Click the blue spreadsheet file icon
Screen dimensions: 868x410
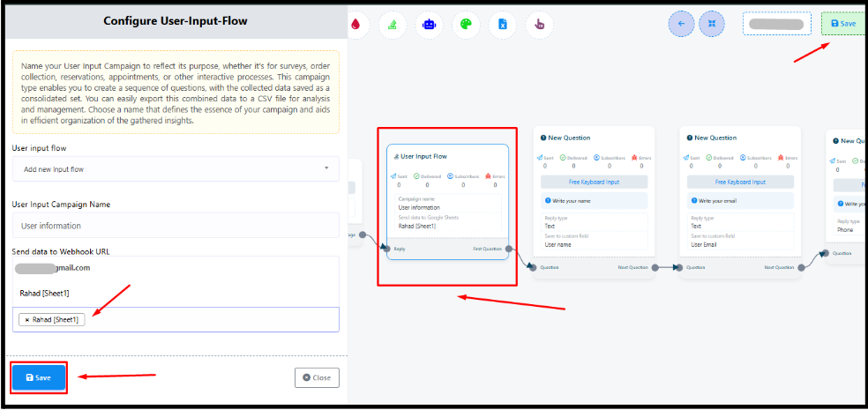pos(503,25)
